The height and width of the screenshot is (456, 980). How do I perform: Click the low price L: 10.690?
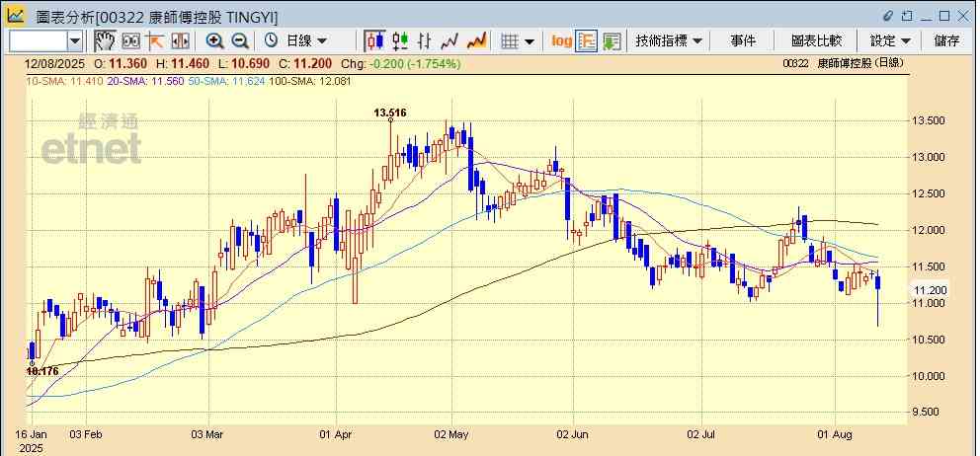(x=244, y=64)
